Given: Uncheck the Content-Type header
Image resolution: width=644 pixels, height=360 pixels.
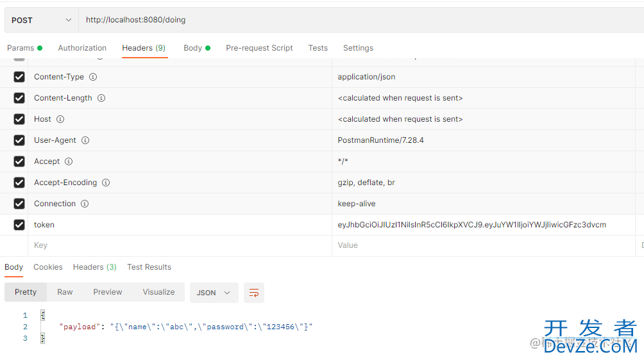Looking at the screenshot, I should pos(19,77).
